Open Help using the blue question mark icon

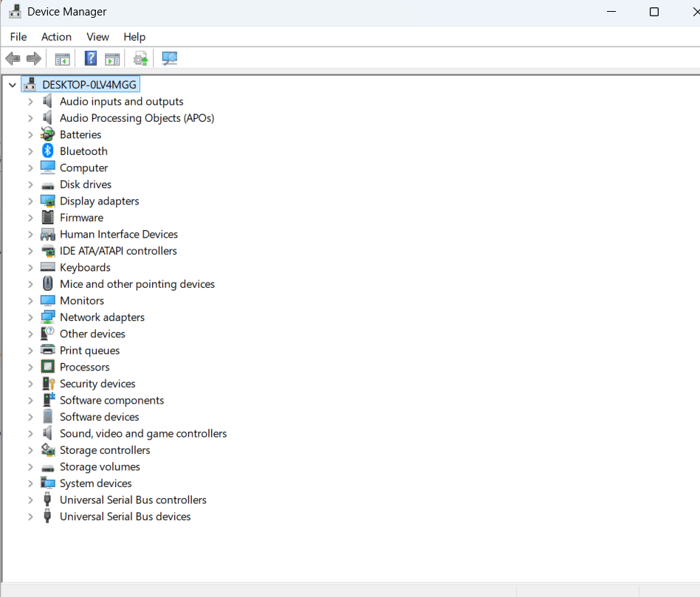pos(90,58)
